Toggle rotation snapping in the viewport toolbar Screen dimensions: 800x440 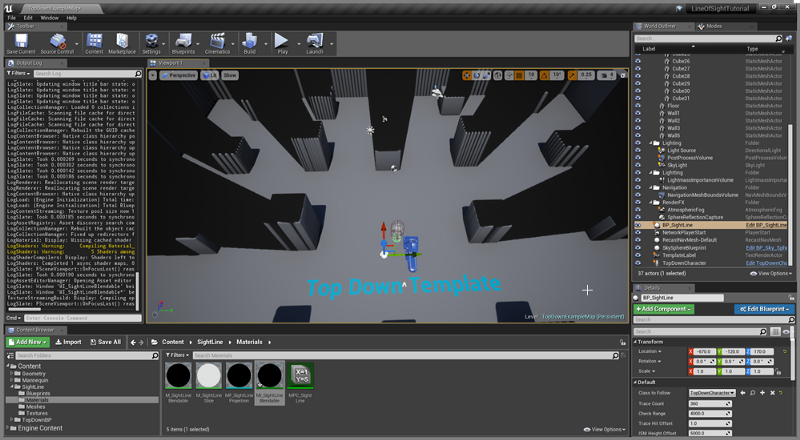[544, 75]
